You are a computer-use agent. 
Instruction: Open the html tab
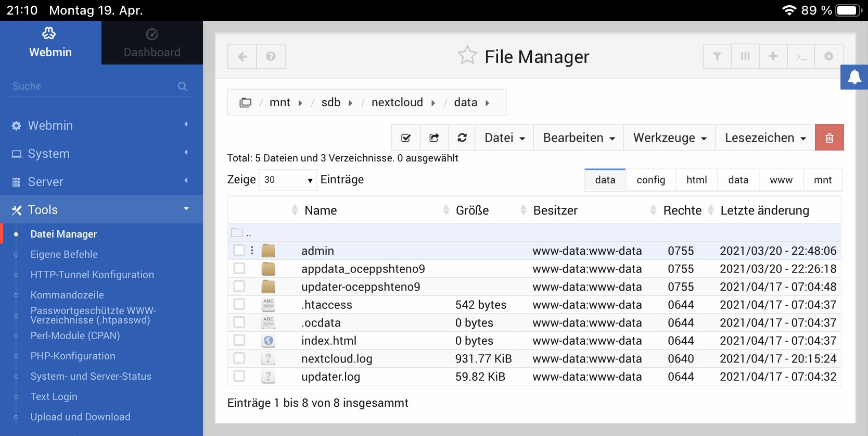[x=696, y=180]
